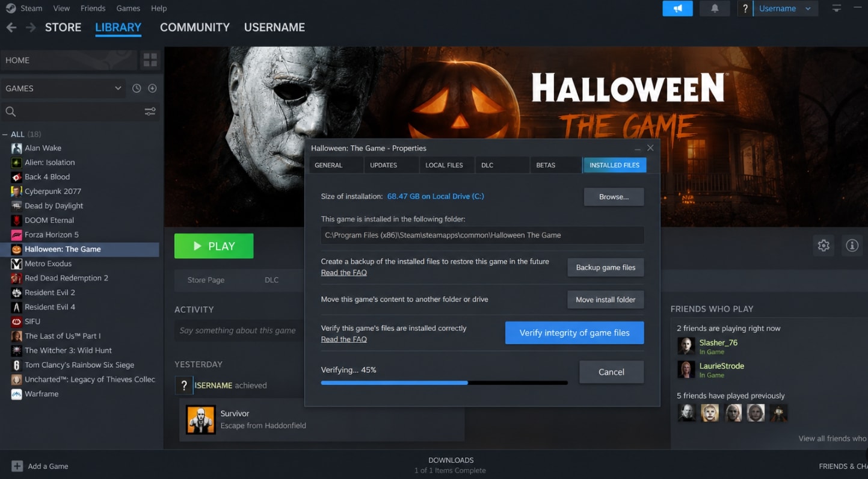The width and height of the screenshot is (868, 479).
Task: Click Slasher_76 friend avatar
Action: coord(686,346)
